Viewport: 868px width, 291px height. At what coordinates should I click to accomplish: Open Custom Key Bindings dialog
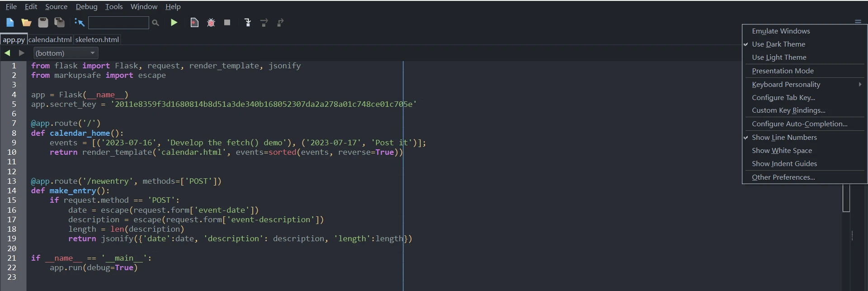(805, 110)
